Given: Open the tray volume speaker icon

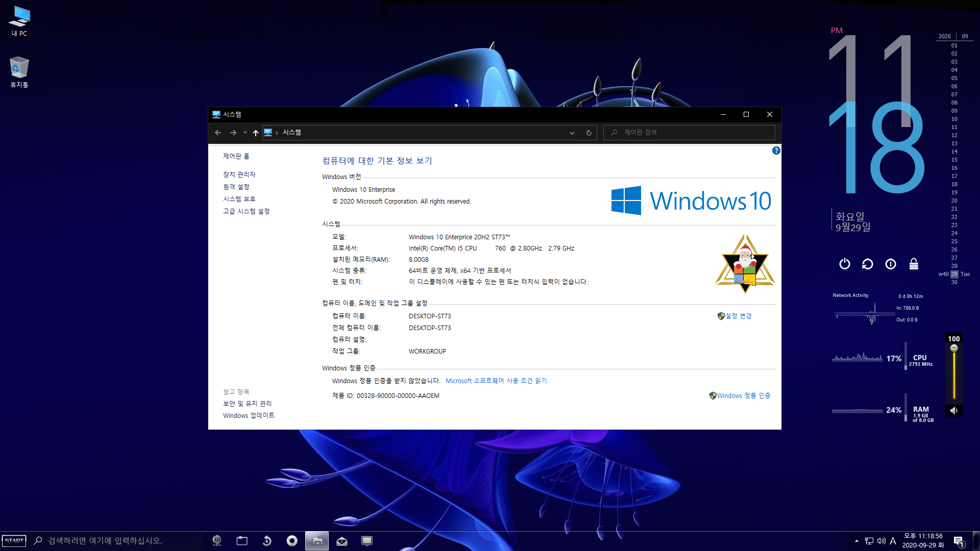Looking at the screenshot, I should (x=881, y=541).
